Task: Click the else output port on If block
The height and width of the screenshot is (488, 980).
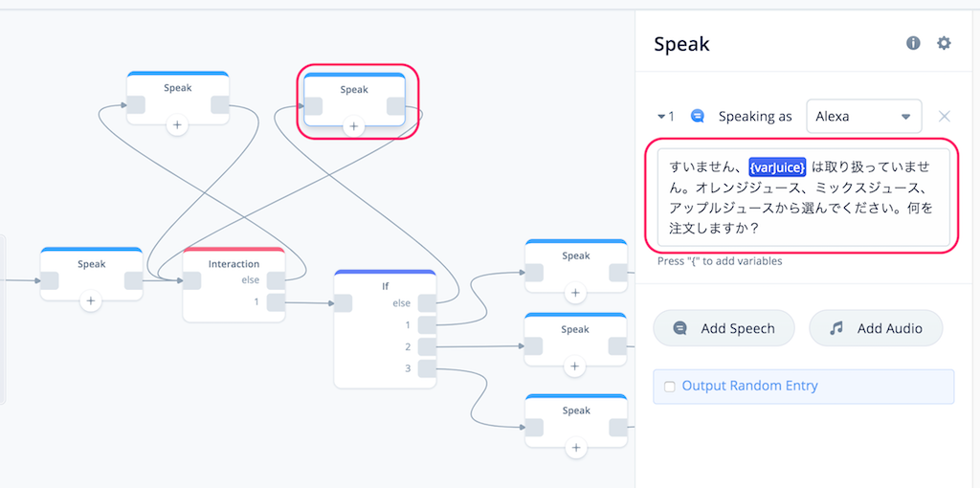Action: click(x=428, y=303)
